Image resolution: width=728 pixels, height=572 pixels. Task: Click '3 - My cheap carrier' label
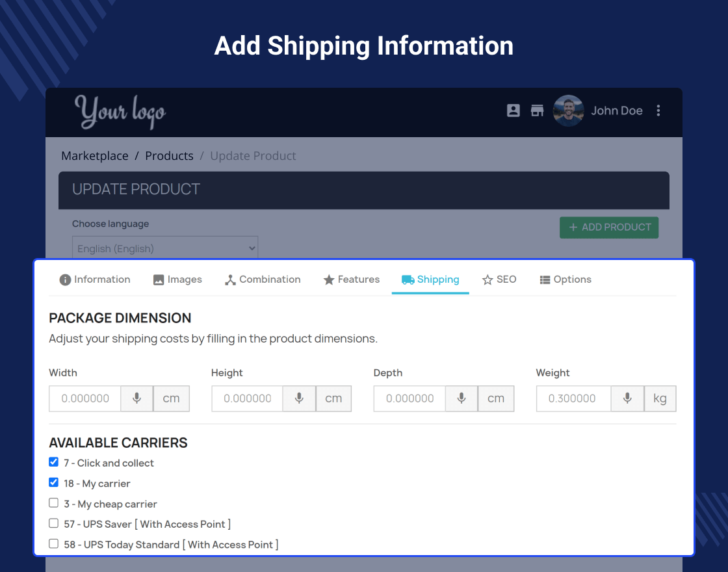(x=110, y=504)
